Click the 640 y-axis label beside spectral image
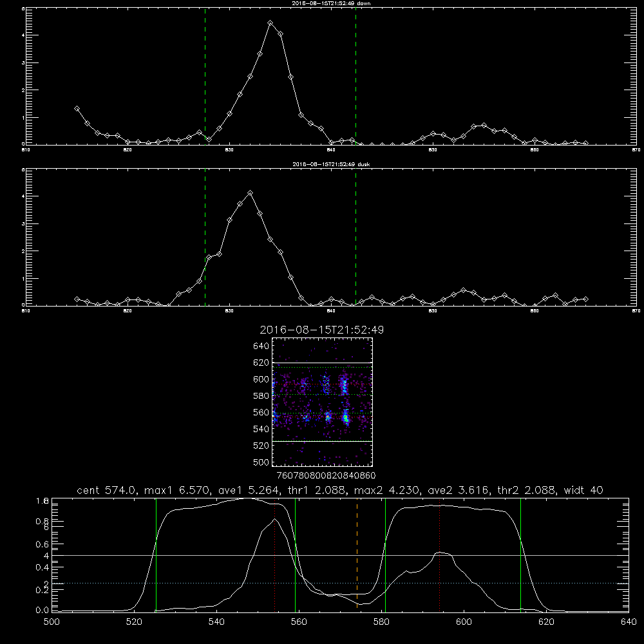 click(x=261, y=346)
